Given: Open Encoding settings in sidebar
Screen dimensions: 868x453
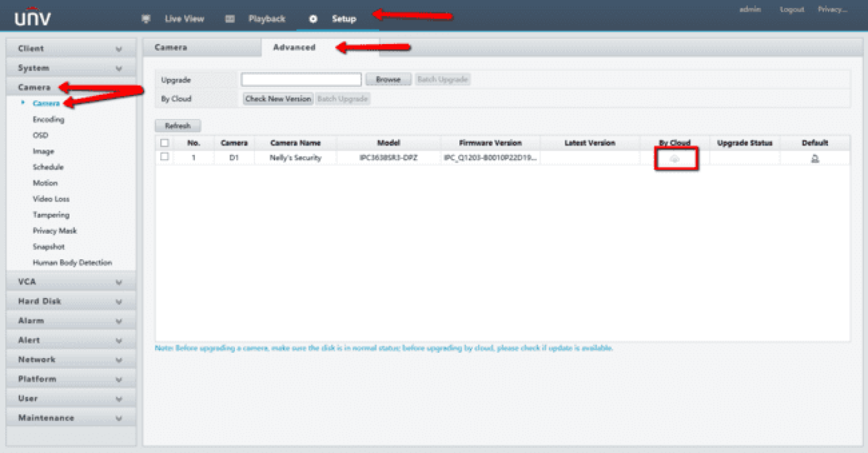Looking at the screenshot, I should pos(48,120).
